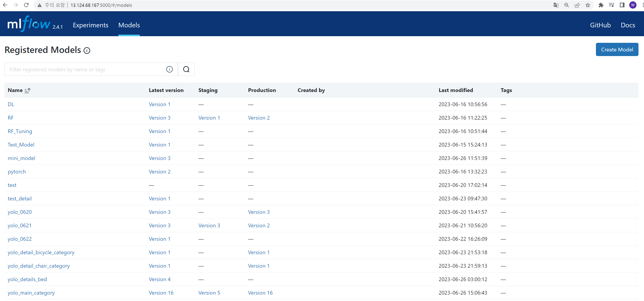Screen dimensions: 644x301
Task: Click the browser bookmark star icon
Action: [588, 5]
